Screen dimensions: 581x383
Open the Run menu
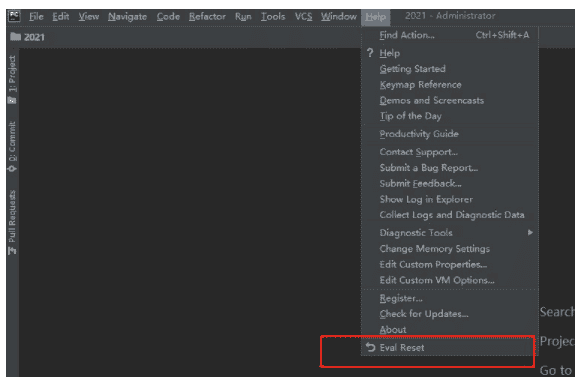click(243, 17)
